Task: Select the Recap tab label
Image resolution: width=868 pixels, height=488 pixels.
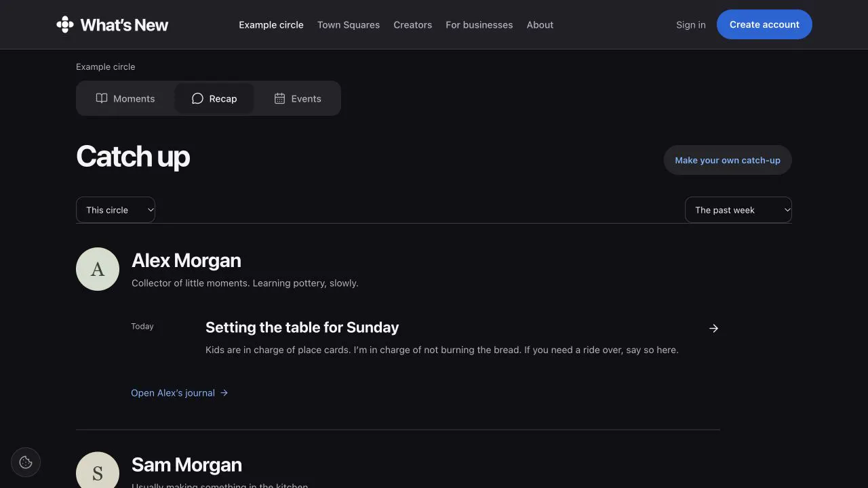Action: click(223, 98)
